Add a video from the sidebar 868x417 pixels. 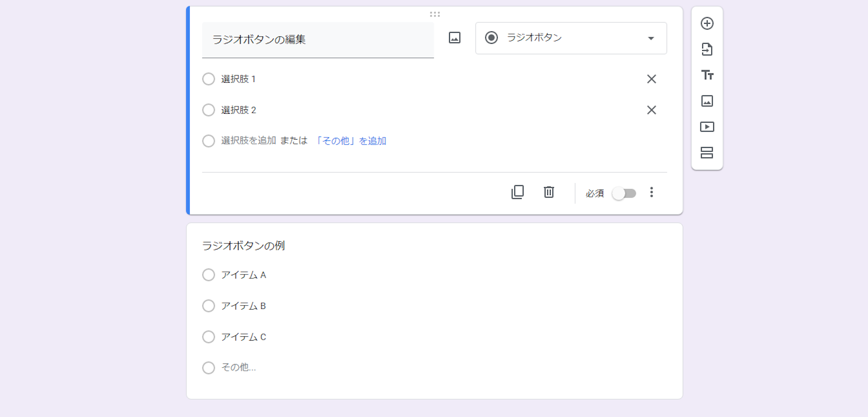click(x=707, y=127)
